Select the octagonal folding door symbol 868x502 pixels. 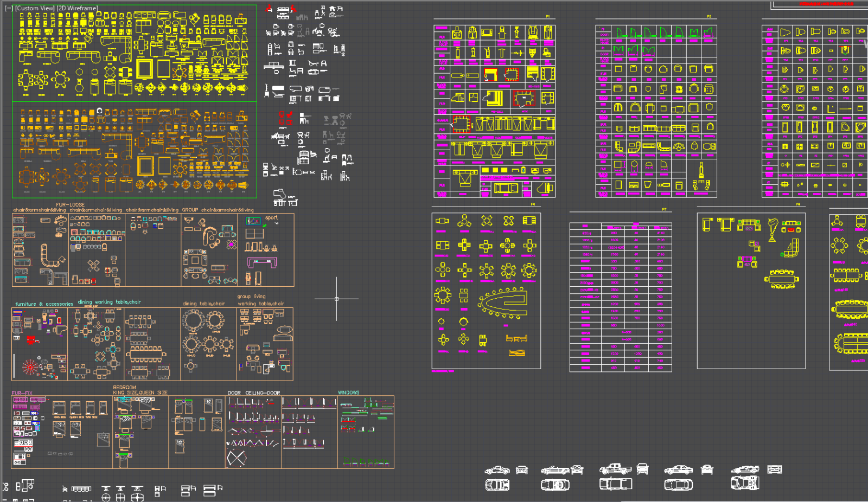(237, 459)
